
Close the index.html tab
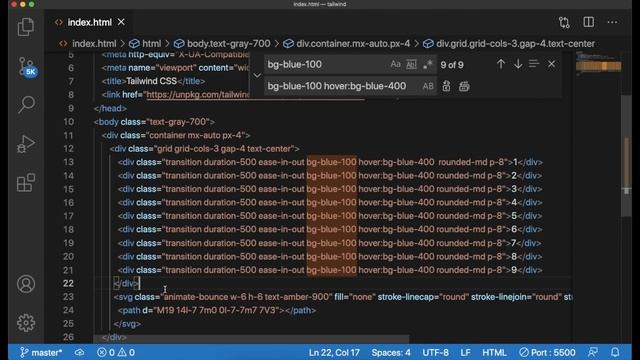(121, 22)
